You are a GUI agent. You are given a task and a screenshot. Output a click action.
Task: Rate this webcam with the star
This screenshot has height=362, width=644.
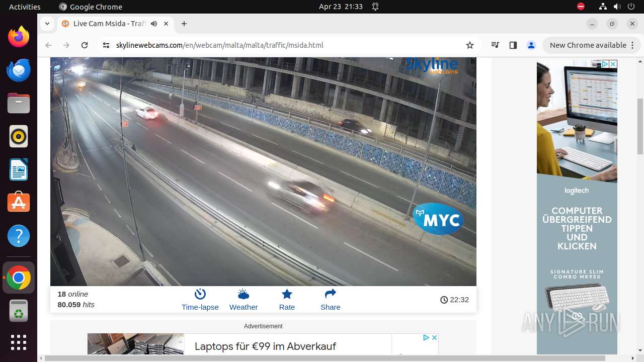point(287,300)
